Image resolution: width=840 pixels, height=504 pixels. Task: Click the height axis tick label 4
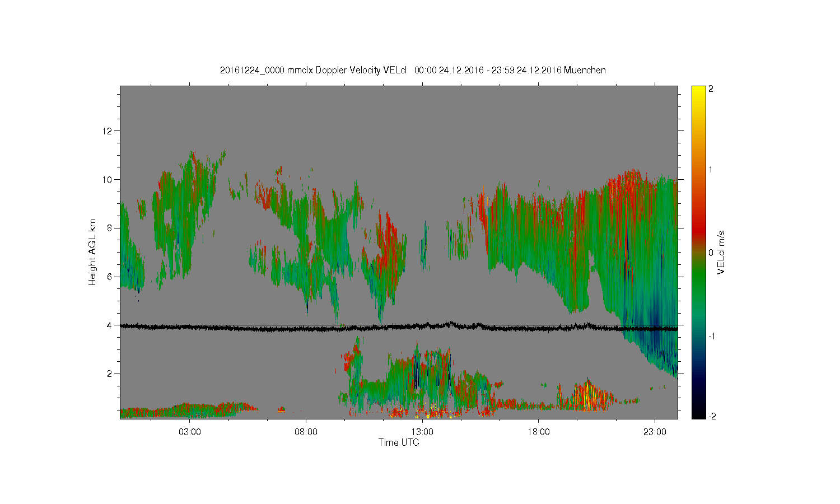point(110,325)
